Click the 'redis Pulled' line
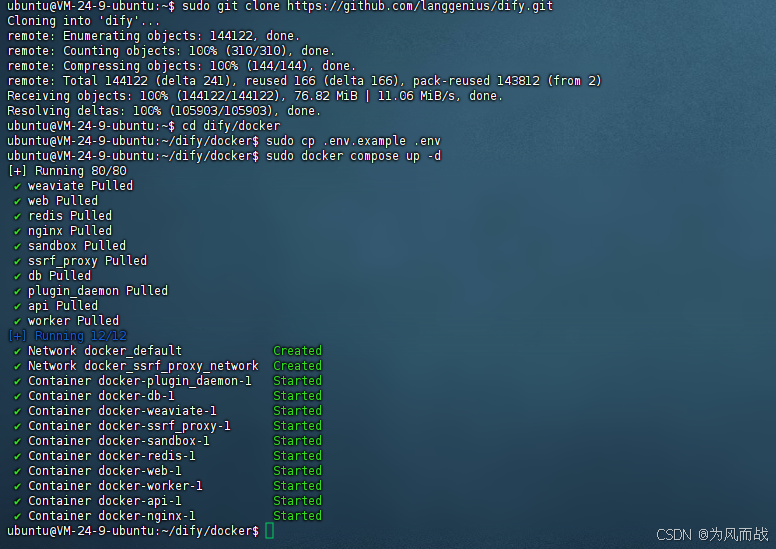The image size is (776, 549). click(x=63, y=216)
